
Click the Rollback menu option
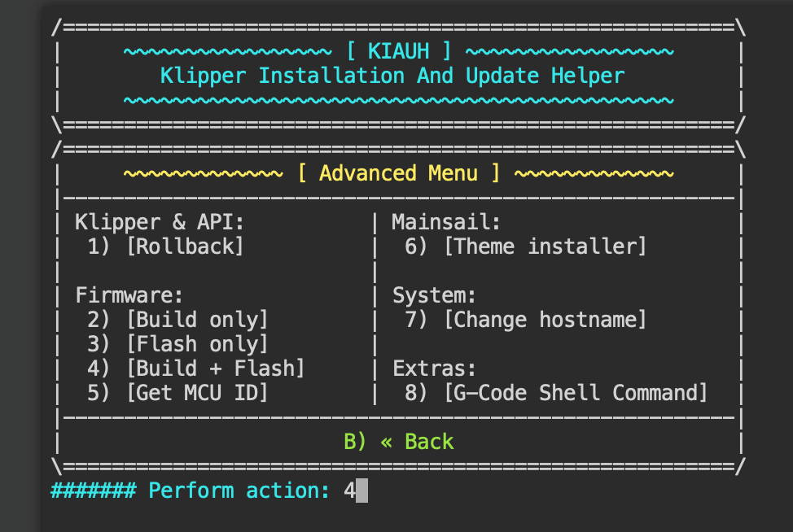click(165, 246)
